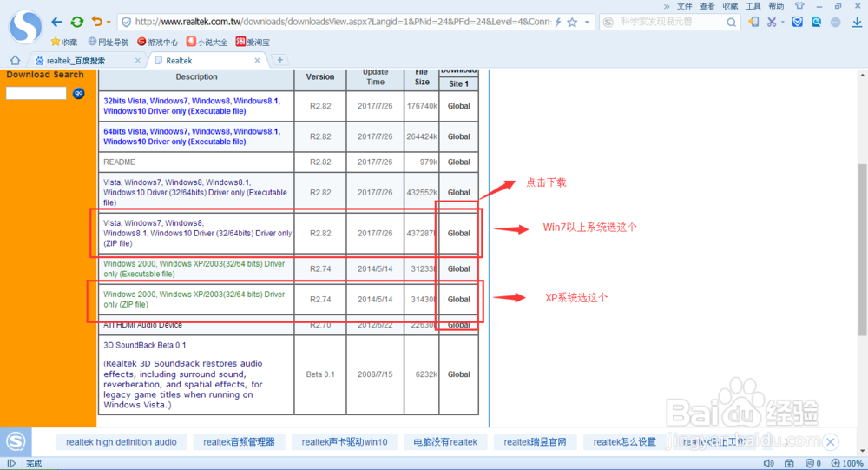Click the site security shield in the address bar
The width and height of the screenshot is (868, 470).
126,23
